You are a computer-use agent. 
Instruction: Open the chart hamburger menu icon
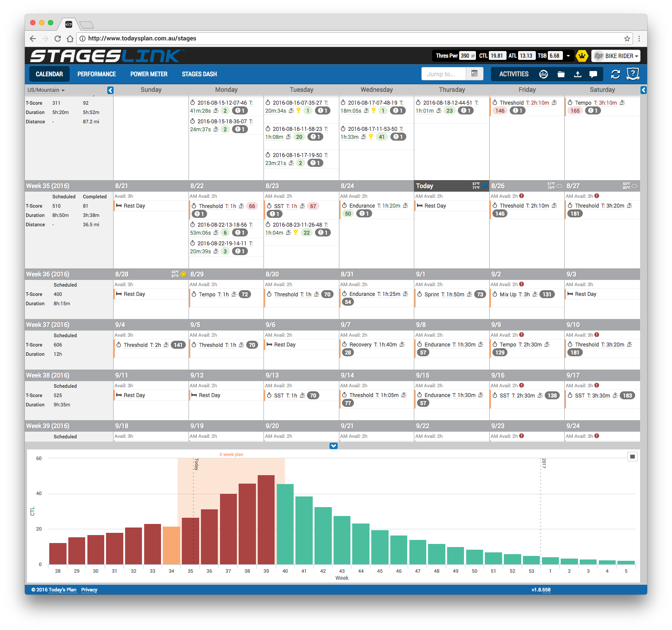click(x=633, y=457)
